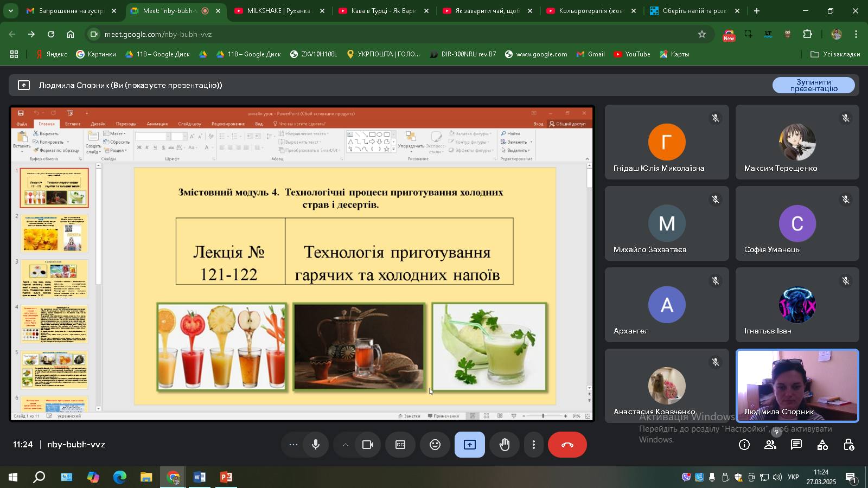The image size is (868, 488).
Task: Open PowerPoint from the Windows taskbar
Action: (x=226, y=477)
